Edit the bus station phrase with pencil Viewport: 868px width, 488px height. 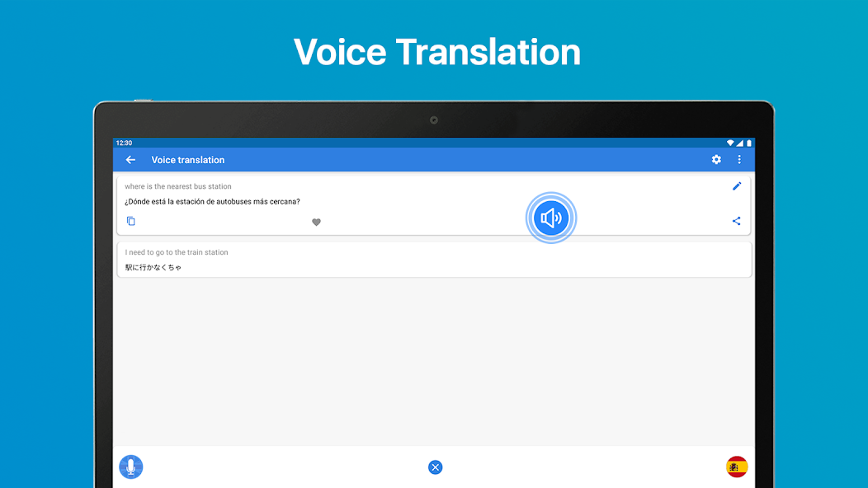pyautogui.click(x=737, y=186)
